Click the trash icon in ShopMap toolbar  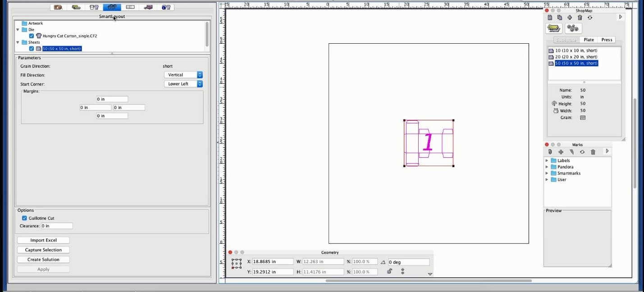pos(580,18)
